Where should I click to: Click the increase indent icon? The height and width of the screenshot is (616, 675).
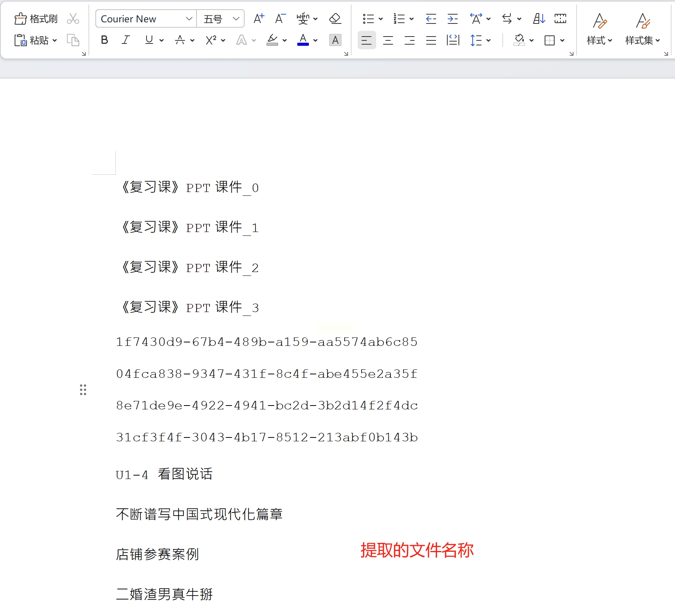(453, 18)
